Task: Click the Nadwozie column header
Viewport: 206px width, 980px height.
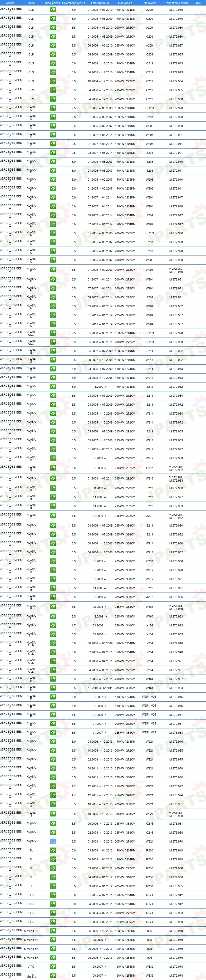Action: pyautogui.click(x=150, y=3)
